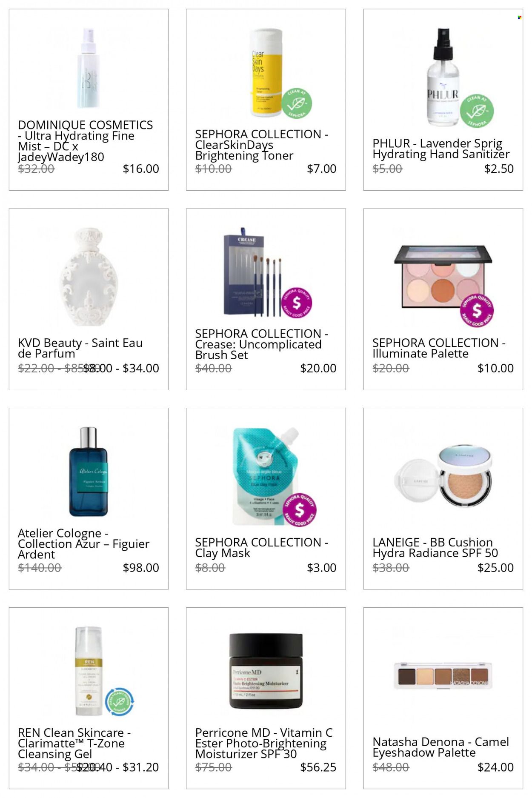Click the Clean at Sephora badge on PHLUR sanitizer
Viewport: 532px width, 798px height.
pos(477,111)
